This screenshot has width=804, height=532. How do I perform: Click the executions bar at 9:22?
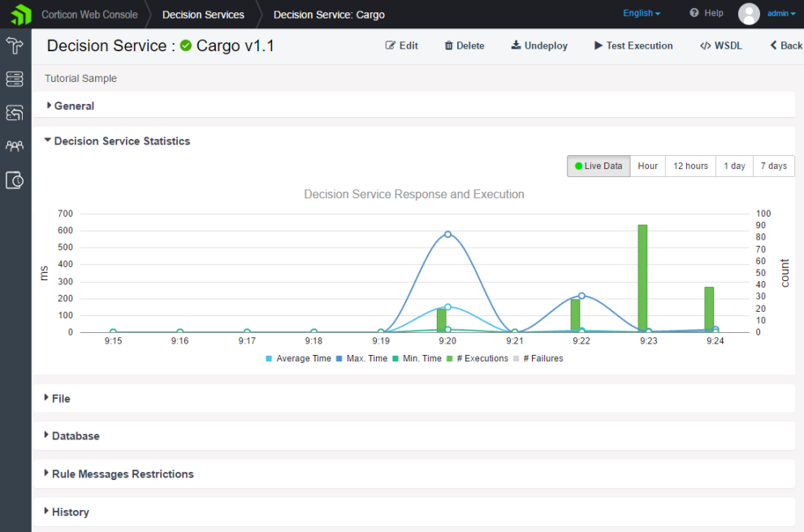[x=575, y=315]
